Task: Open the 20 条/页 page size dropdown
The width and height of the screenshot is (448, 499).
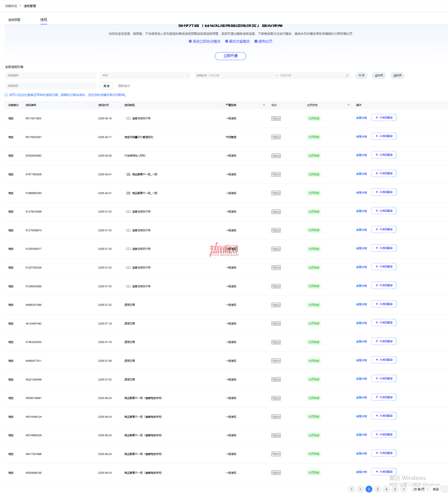Action: (x=421, y=489)
